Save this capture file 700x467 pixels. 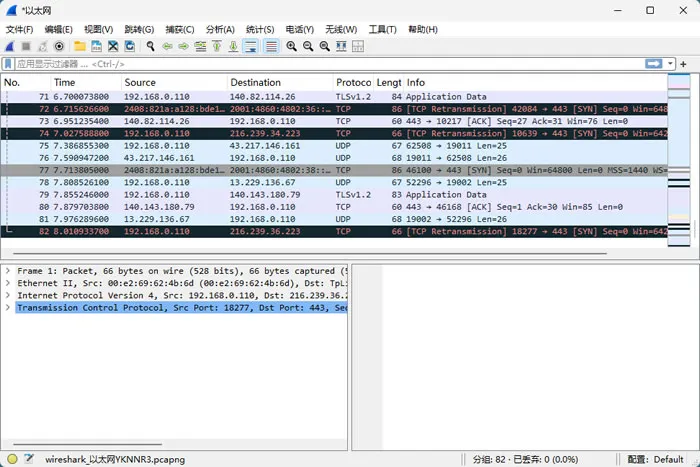pos(96,46)
